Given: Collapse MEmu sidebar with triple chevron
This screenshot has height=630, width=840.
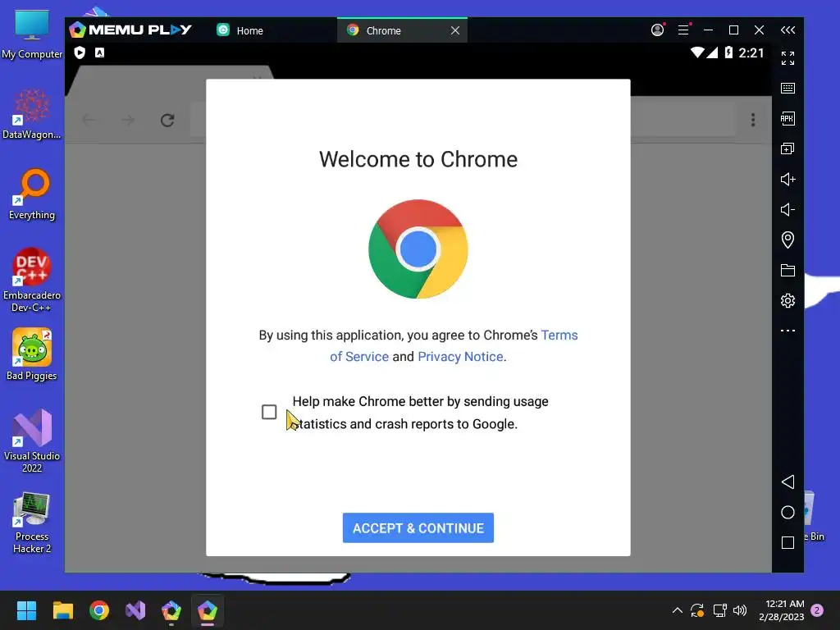Looking at the screenshot, I should 787,30.
